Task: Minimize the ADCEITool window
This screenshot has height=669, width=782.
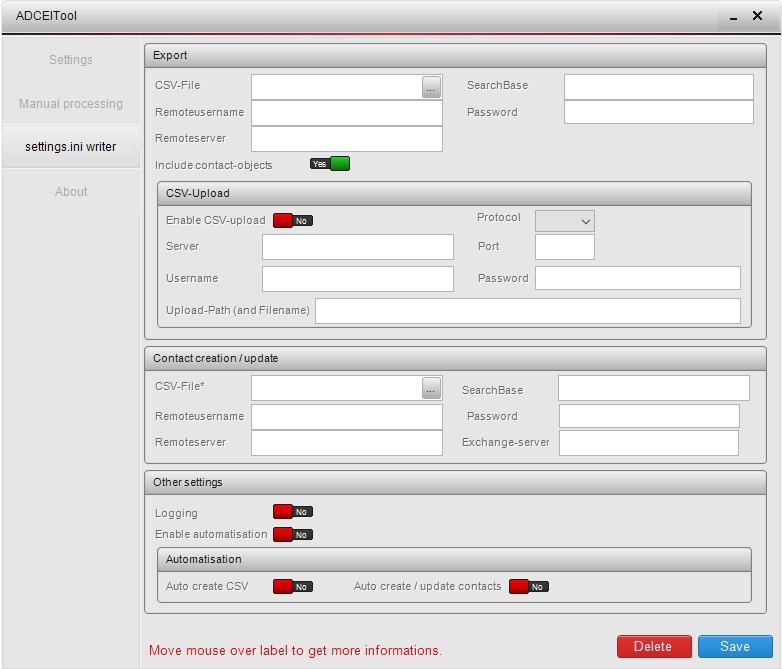Action: [x=733, y=17]
